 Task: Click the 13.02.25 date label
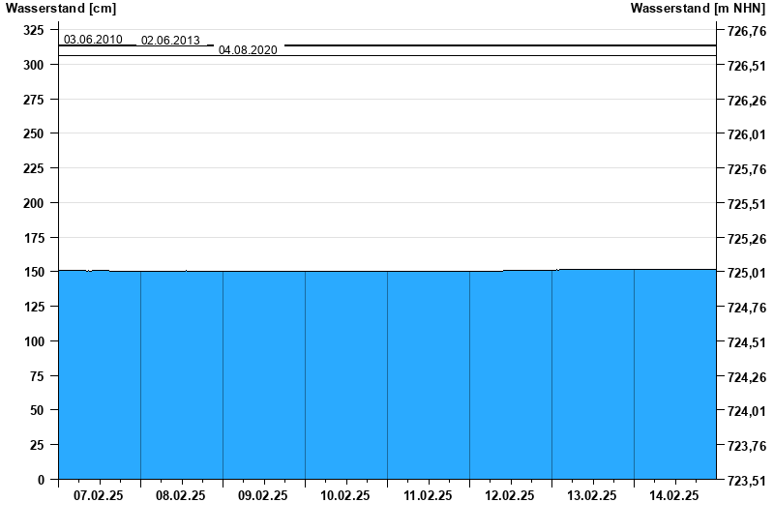(592, 495)
